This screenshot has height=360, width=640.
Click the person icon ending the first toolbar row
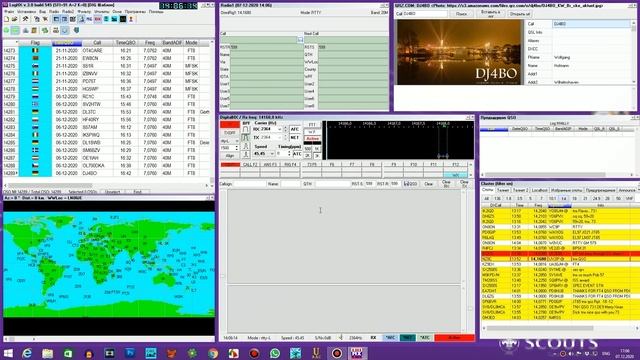tap(131, 19)
